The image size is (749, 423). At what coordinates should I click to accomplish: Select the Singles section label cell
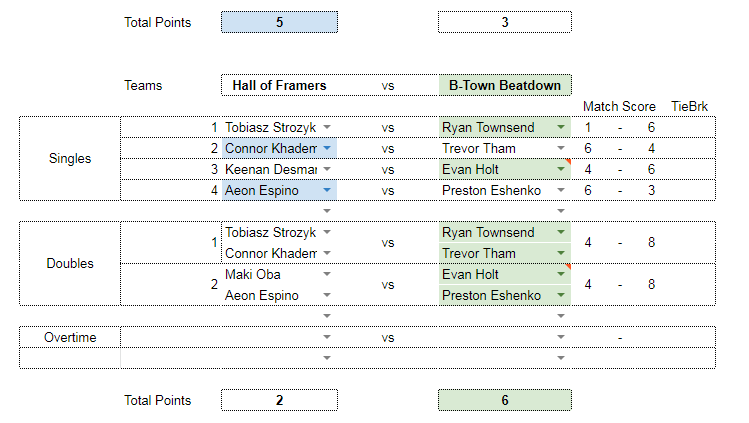(x=70, y=159)
